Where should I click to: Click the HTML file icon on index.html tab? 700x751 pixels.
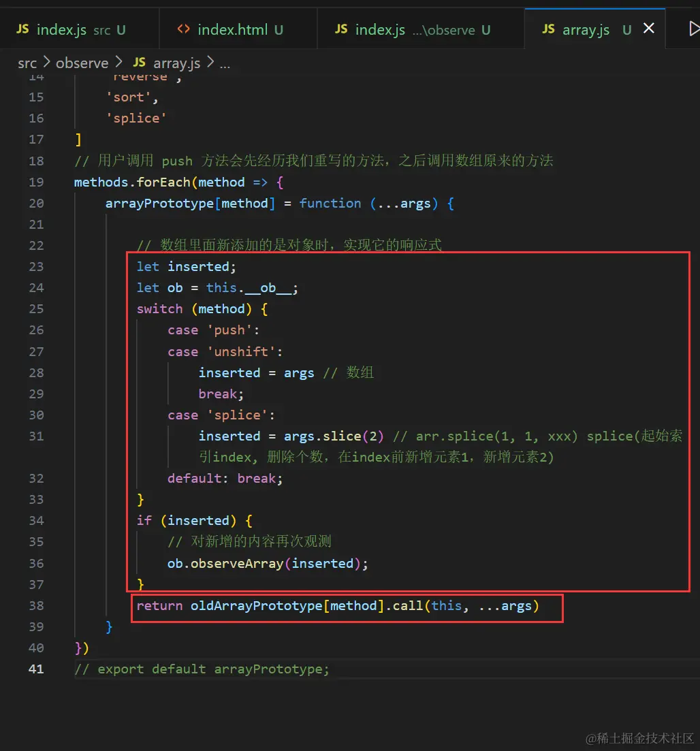point(183,29)
